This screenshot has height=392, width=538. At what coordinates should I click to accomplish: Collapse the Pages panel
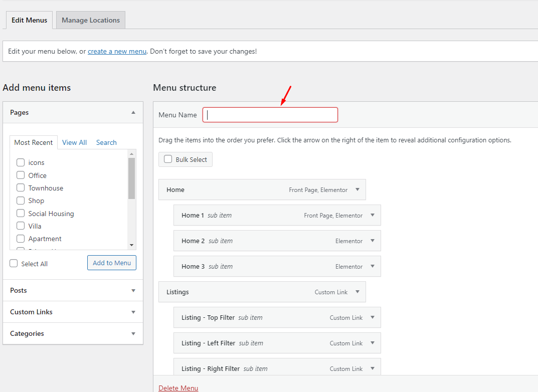(x=133, y=113)
